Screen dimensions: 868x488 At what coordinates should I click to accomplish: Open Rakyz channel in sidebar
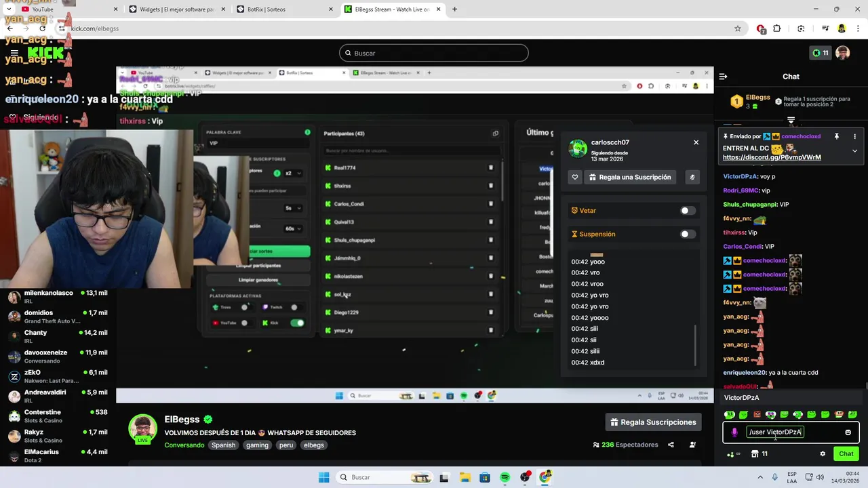tap(58, 436)
